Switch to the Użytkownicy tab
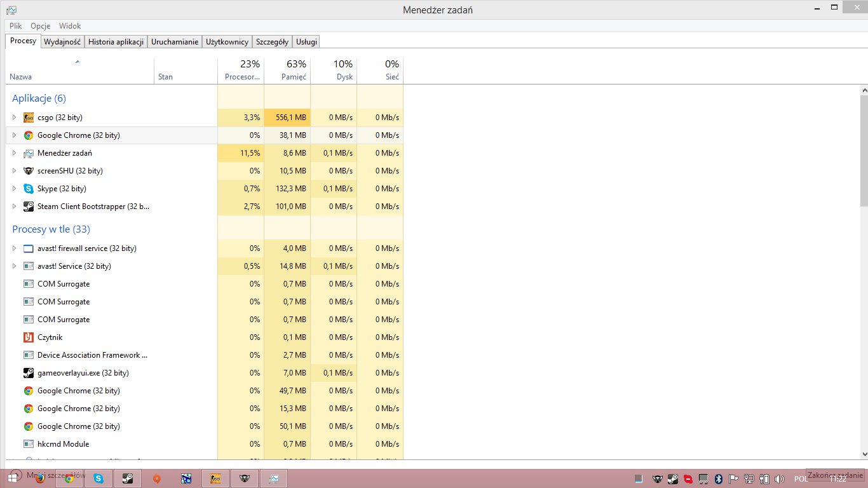Image resolution: width=868 pixels, height=488 pixels. 227,42
